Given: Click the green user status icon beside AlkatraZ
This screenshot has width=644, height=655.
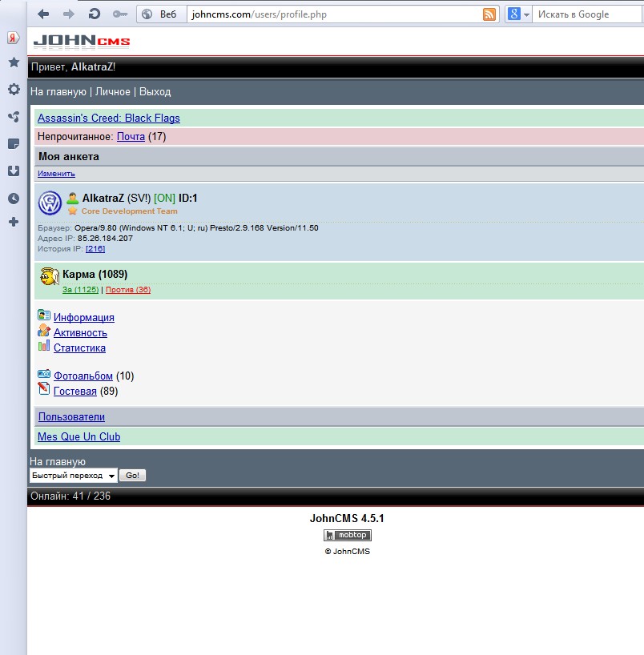Looking at the screenshot, I should point(72,198).
